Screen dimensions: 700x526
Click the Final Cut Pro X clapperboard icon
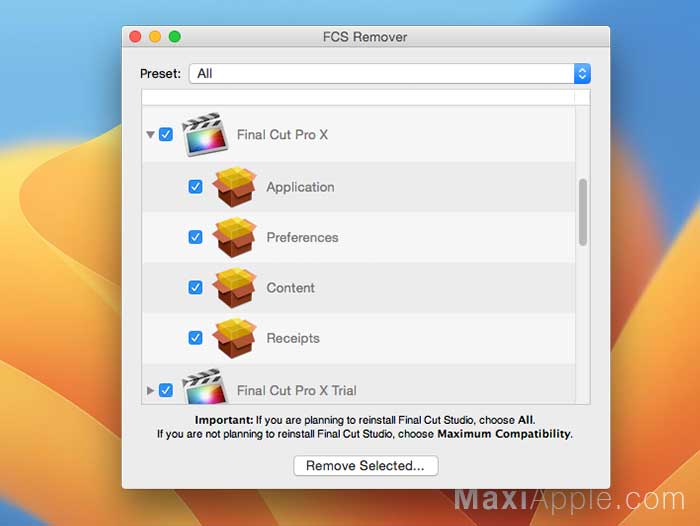205,134
